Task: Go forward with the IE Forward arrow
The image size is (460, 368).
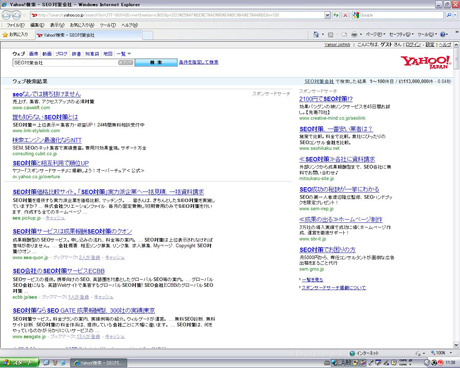Action: tap(17, 15)
